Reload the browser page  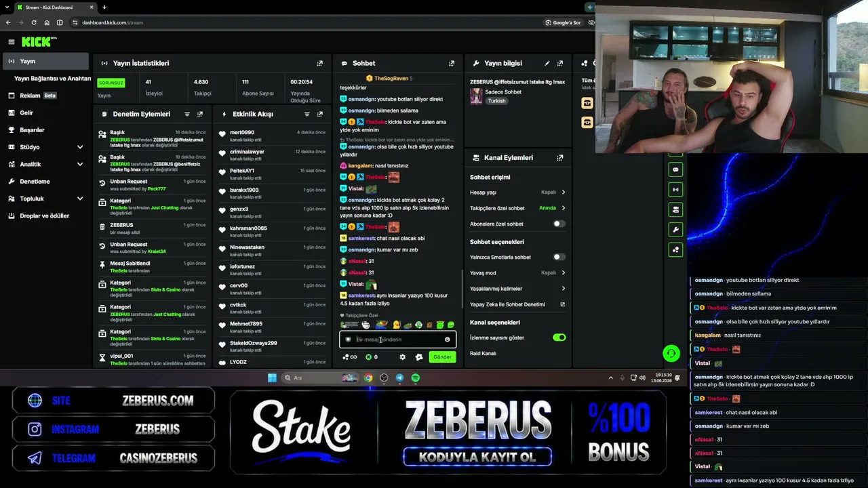point(33,22)
